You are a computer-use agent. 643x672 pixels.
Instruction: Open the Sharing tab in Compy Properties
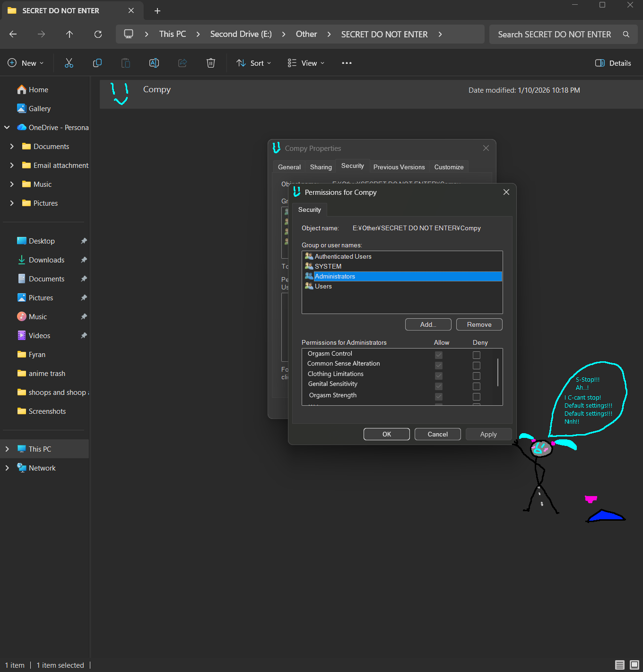[x=321, y=167]
